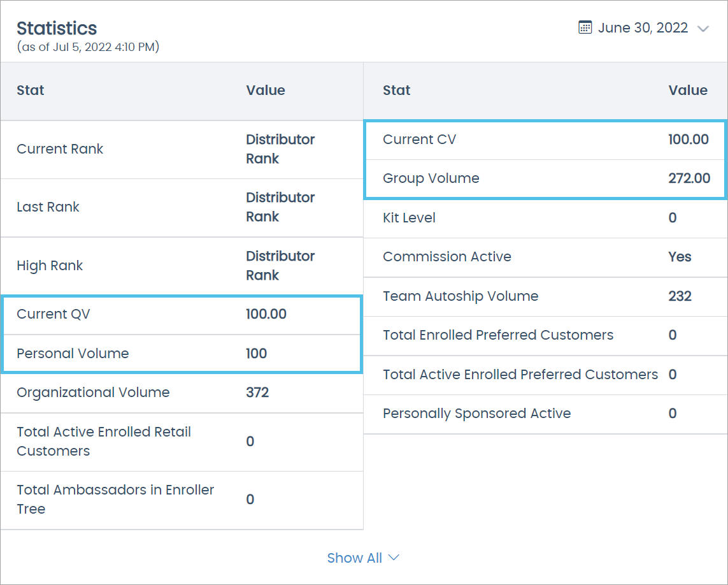Viewport: 728px width, 585px height.
Task: Click the calendar icon beside June 30, 2022
Action: coord(585,27)
